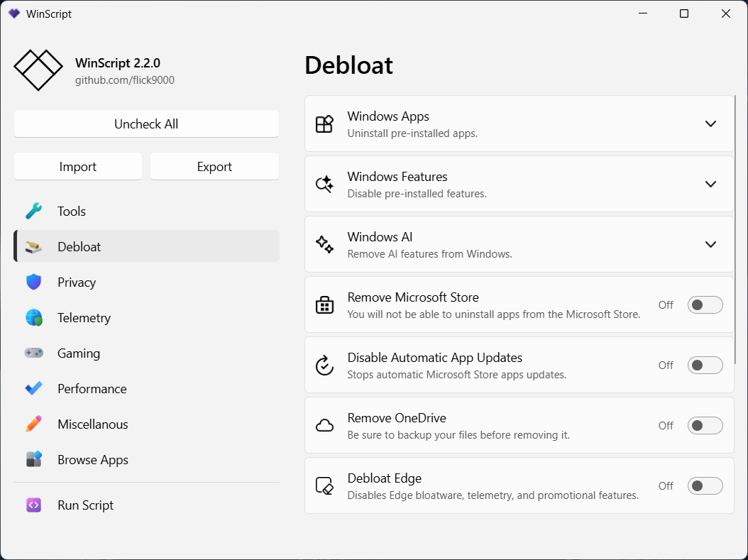Screen dimensions: 748x560
Task: Turn on the Remove OneDrive toggle
Action: pos(705,426)
